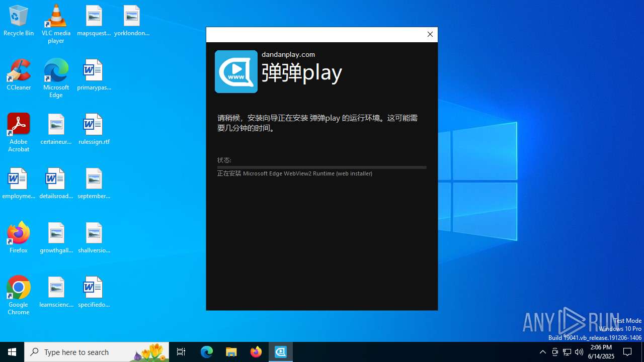Viewport: 644px width, 362px height.
Task: Select the Google Chrome desktop shortcut
Action: coord(19,296)
